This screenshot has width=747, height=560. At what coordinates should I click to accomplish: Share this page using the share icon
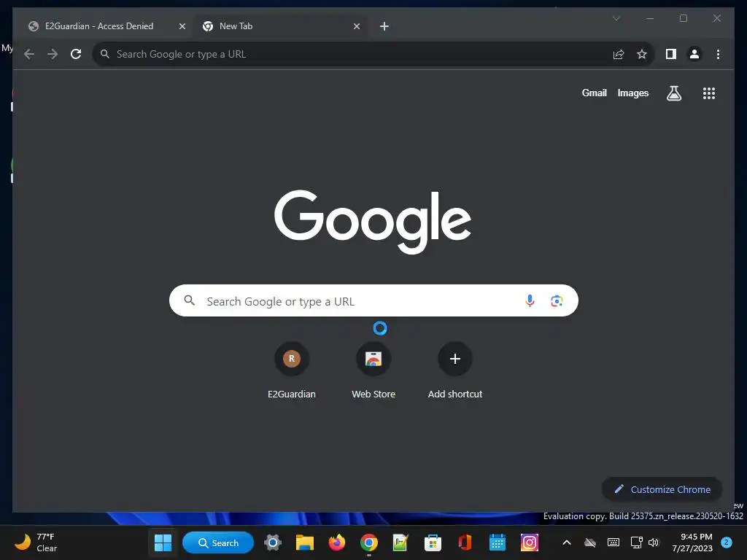tap(619, 54)
